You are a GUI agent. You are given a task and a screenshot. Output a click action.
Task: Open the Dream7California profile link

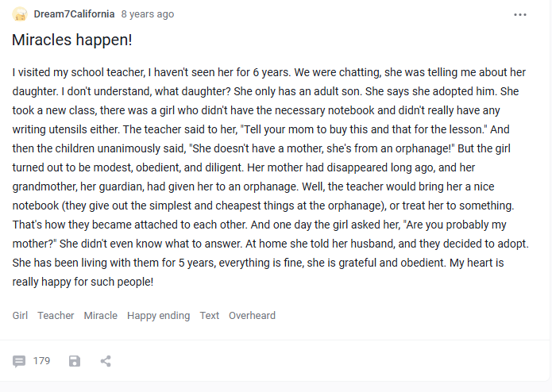click(x=75, y=14)
